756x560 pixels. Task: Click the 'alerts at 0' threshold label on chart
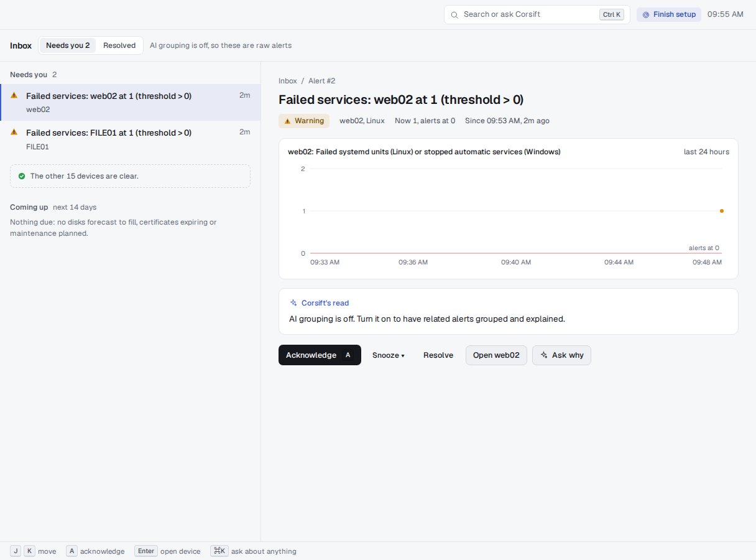tap(704, 248)
